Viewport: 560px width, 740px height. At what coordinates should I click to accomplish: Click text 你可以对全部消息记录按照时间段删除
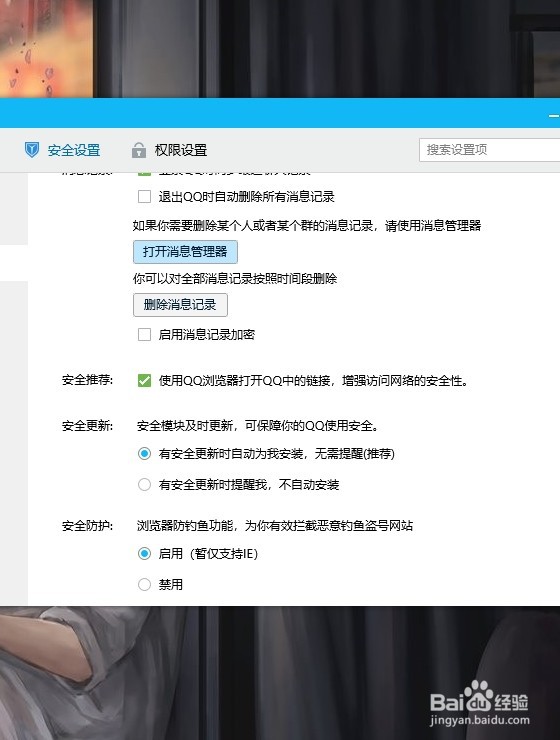[x=235, y=278]
